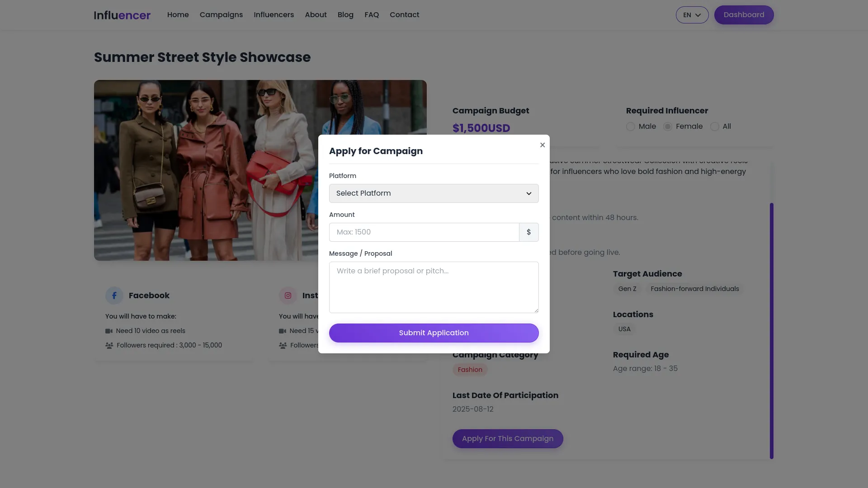
Task: Close the Apply for Campaign dialog
Action: (x=542, y=145)
